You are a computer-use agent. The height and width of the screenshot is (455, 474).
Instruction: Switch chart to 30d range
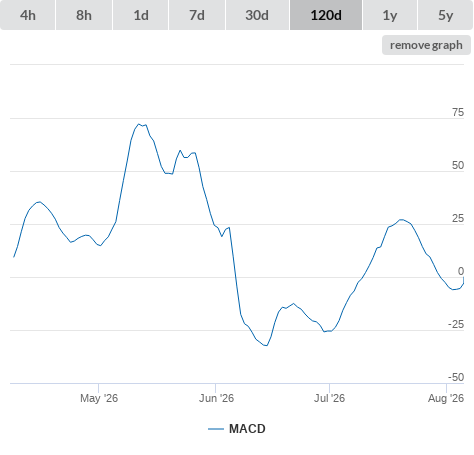pos(257,15)
